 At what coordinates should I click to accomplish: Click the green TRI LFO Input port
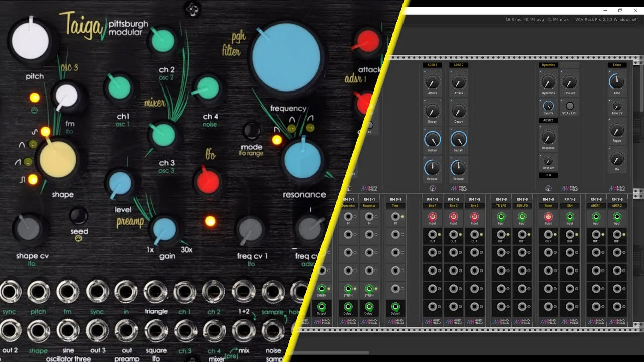click(x=501, y=217)
